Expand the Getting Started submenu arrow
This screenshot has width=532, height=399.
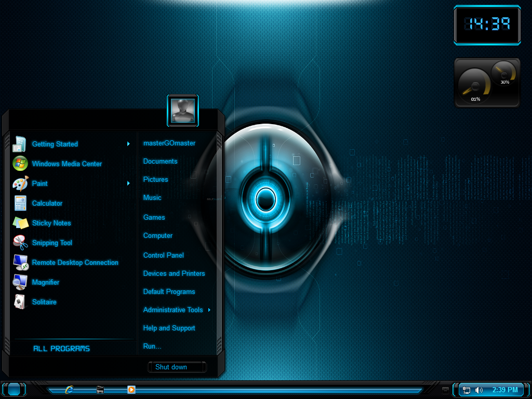click(x=129, y=144)
